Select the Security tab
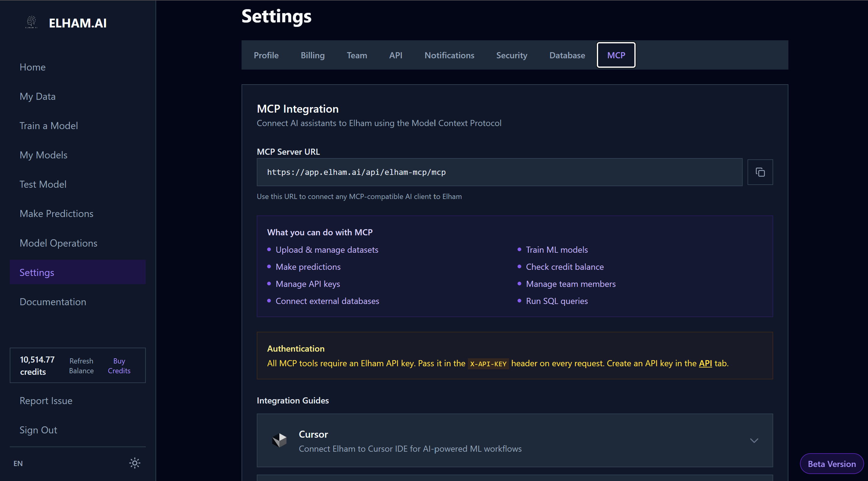 click(511, 55)
